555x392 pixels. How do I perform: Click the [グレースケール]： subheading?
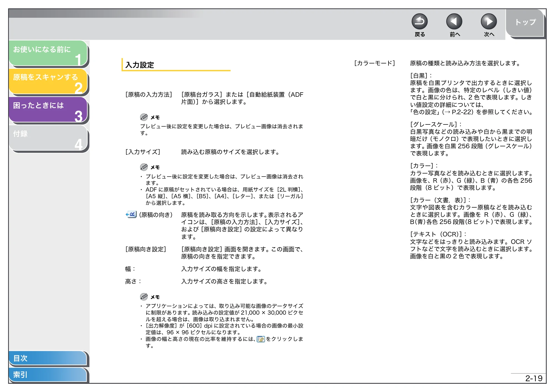tap(436, 124)
